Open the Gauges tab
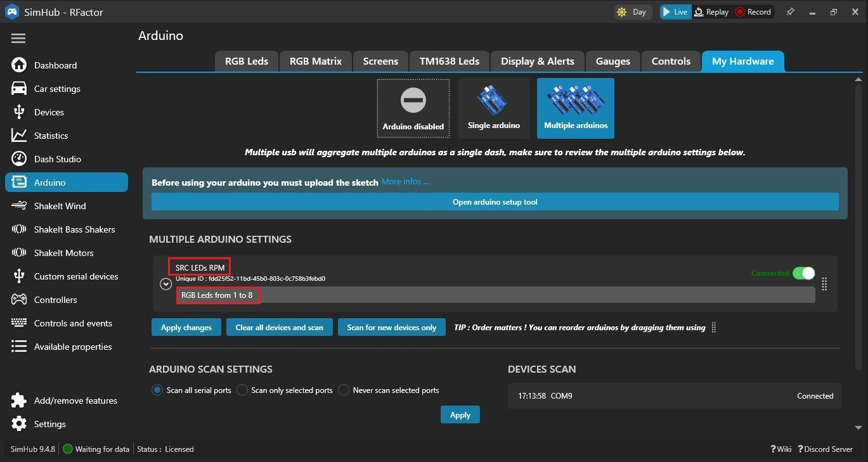The width and height of the screenshot is (868, 462). [613, 61]
